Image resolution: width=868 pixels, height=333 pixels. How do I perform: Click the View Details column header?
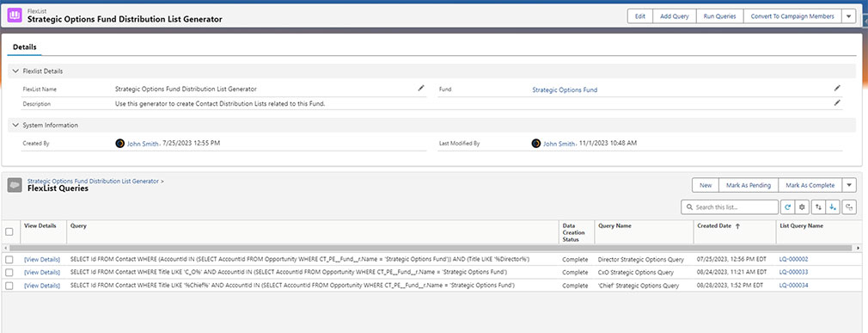point(43,231)
